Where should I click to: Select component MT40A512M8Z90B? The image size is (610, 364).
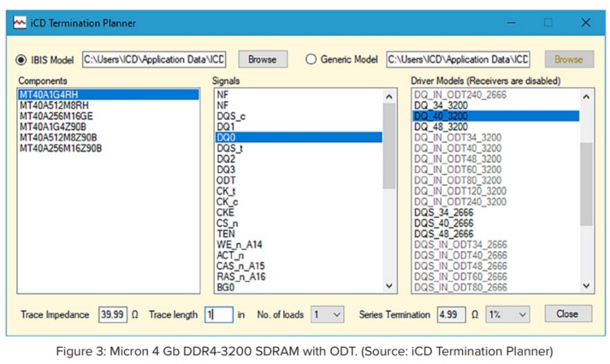click(108, 137)
